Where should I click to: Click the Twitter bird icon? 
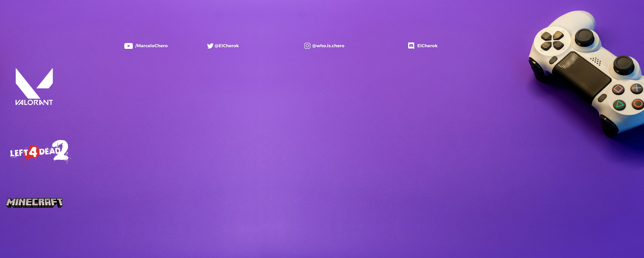[x=210, y=46]
